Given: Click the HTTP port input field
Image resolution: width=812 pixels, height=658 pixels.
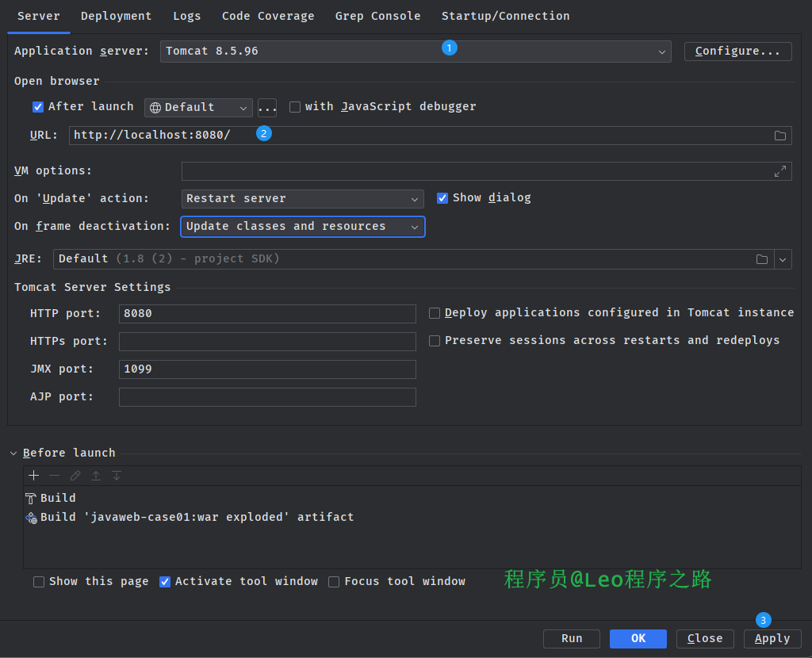Looking at the screenshot, I should coord(266,314).
